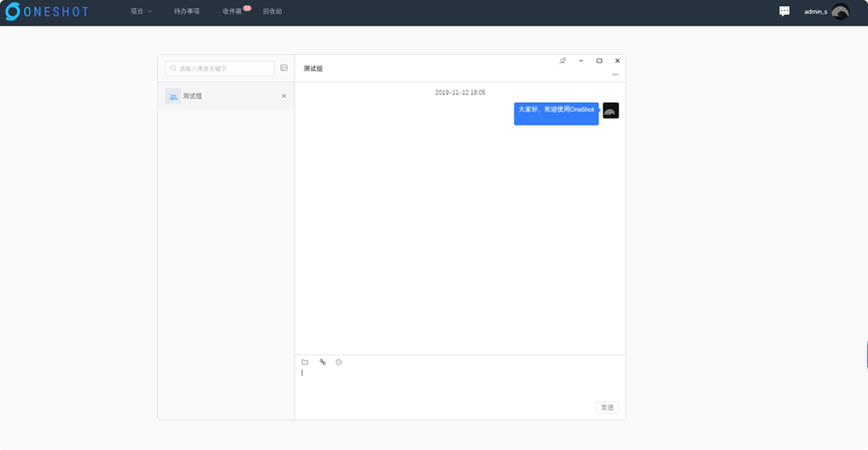The height and width of the screenshot is (450, 868).
Task: Expand the 项目 dropdown menu
Action: (x=141, y=11)
